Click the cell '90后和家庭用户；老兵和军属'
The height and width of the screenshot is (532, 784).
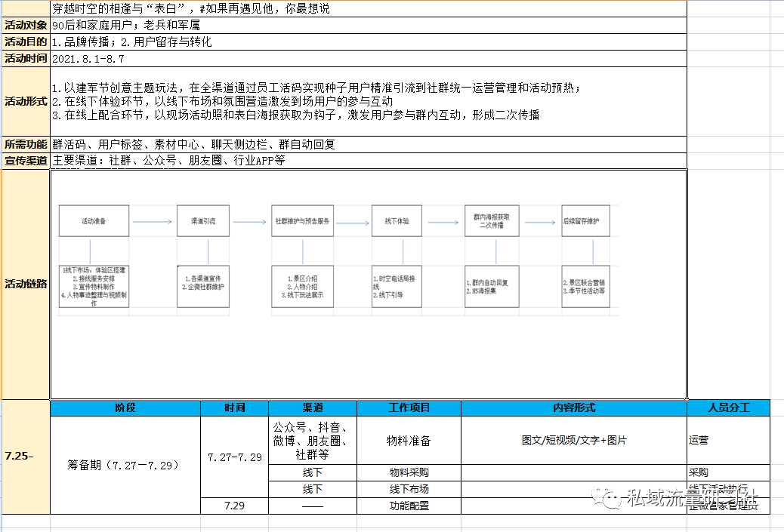click(369, 25)
